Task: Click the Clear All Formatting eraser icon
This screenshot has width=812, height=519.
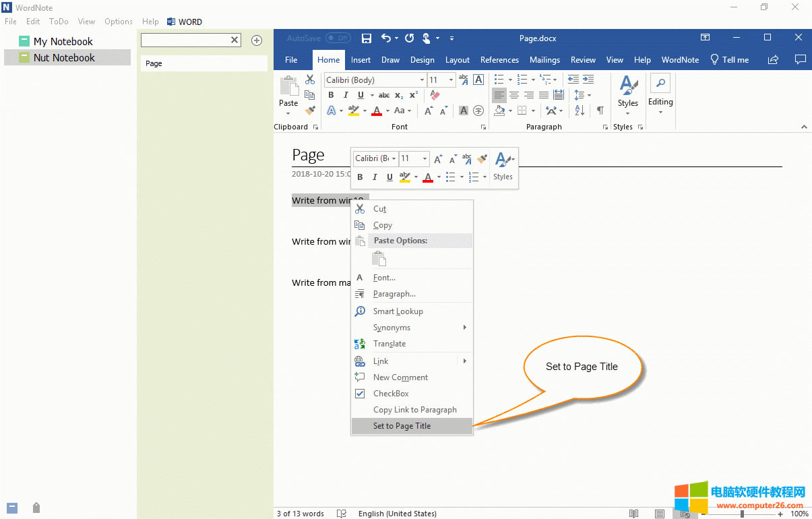Action: [434, 95]
